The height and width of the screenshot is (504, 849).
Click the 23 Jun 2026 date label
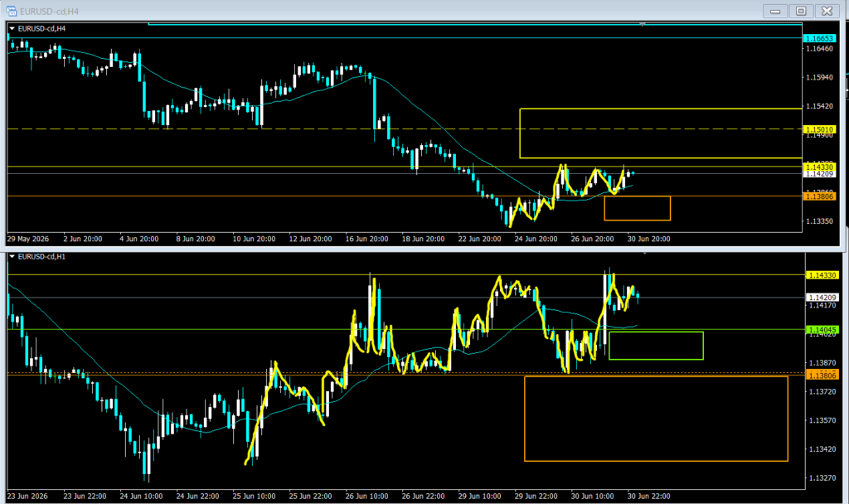pos(27,496)
